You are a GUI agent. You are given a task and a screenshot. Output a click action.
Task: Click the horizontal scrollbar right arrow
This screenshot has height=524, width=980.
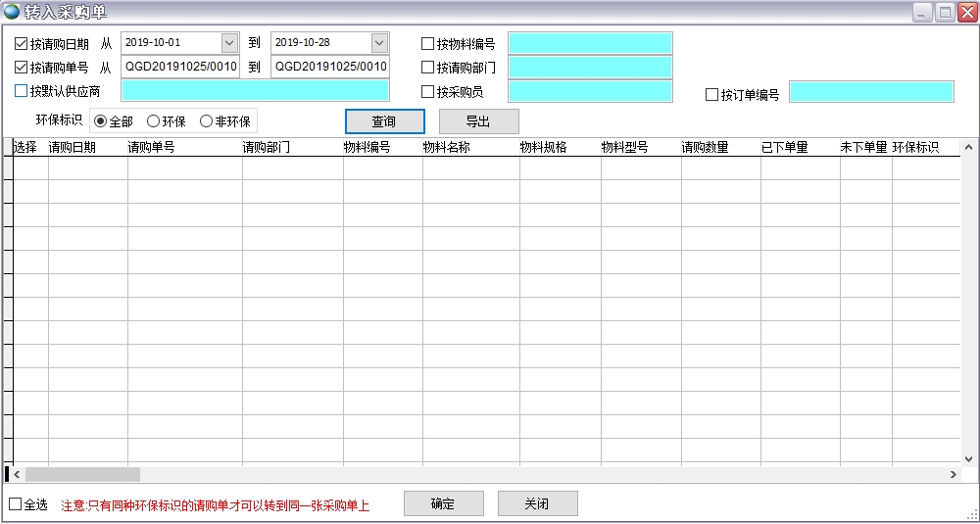[x=954, y=474]
